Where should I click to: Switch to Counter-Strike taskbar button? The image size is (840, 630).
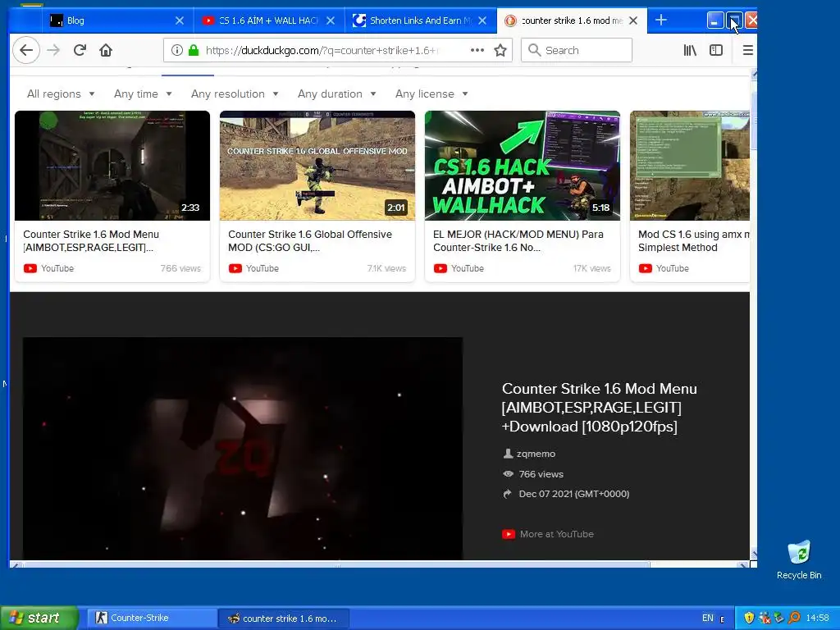(x=151, y=619)
